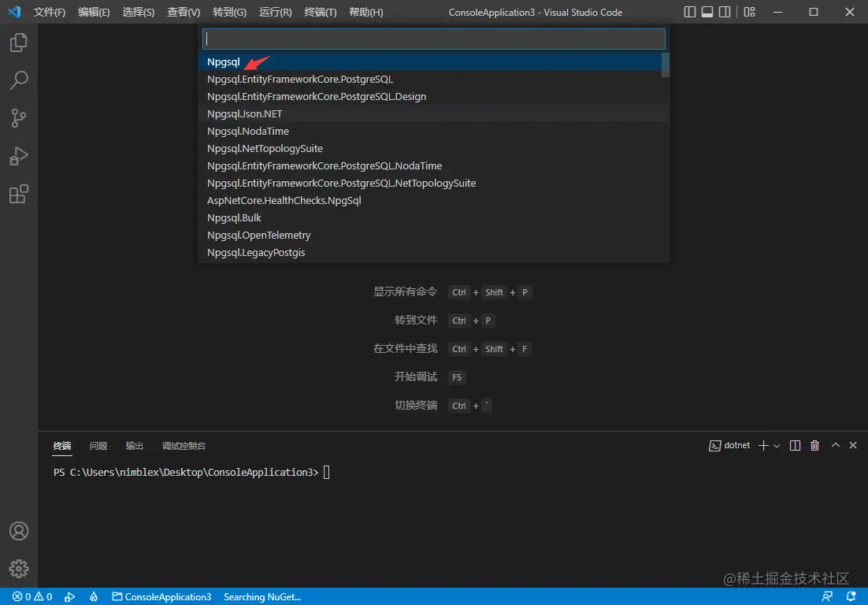Click the VS Code logo icon
Screen dimensions: 868x605
14,12
